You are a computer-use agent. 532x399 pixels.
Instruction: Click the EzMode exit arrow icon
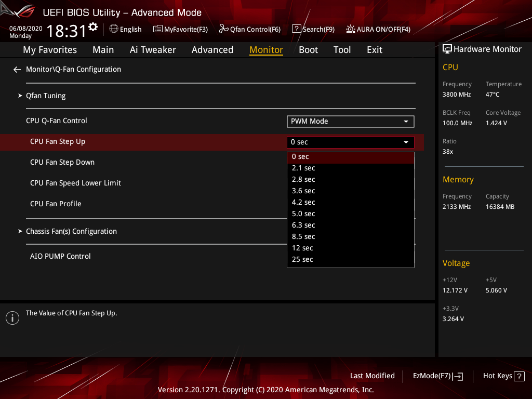point(458,376)
